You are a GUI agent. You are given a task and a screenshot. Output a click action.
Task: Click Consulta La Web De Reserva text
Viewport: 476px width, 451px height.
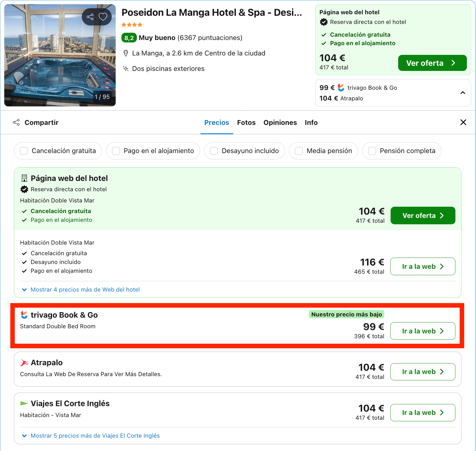pos(91,374)
